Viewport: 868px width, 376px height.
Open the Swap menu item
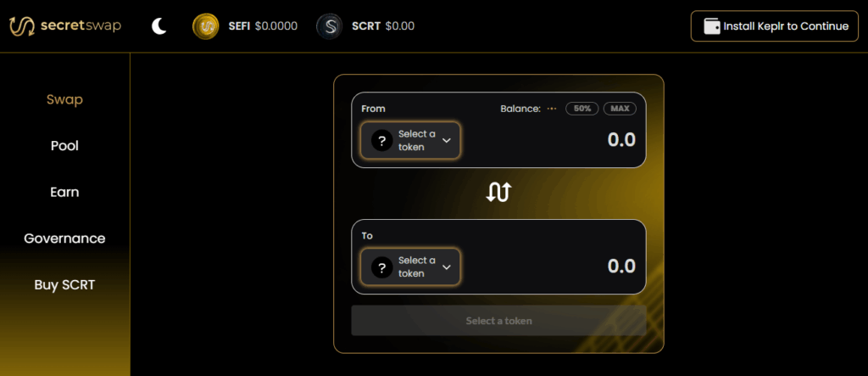[64, 99]
